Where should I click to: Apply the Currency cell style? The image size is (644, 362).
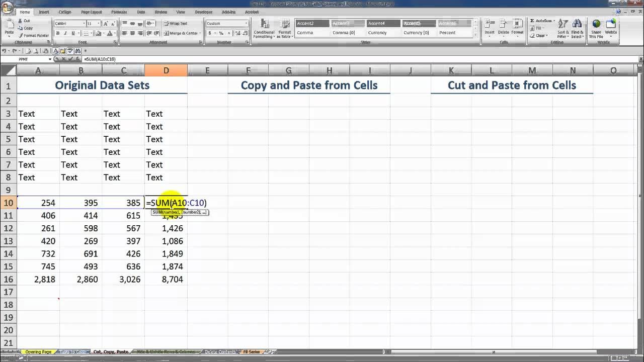pos(383,33)
